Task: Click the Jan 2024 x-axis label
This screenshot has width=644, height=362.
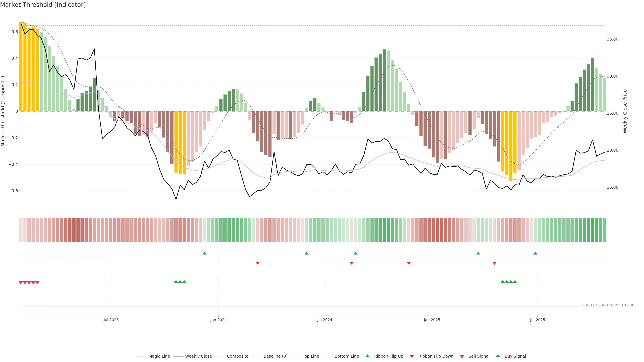Action: tap(218, 320)
